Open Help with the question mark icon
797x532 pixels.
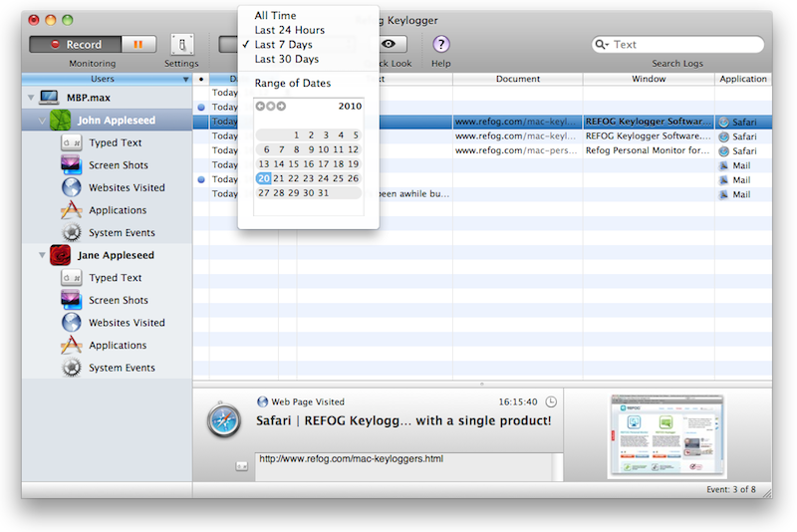point(441,44)
